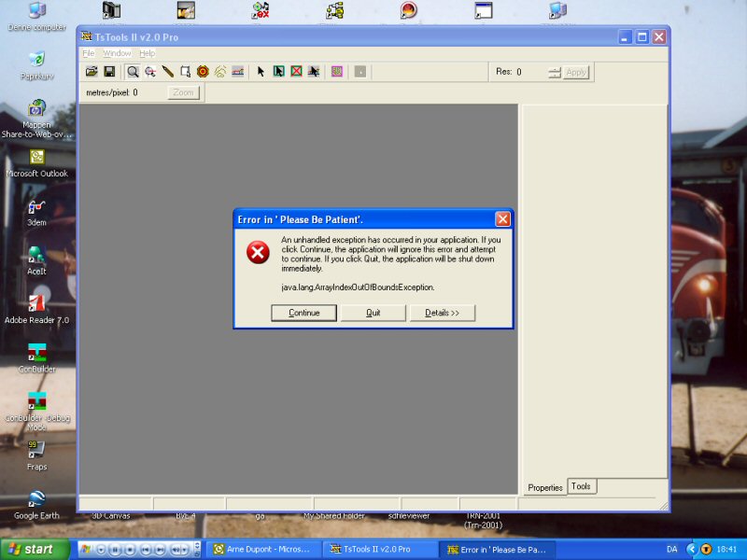747x560 pixels.
Task: Select the Mappen Share-to-Web desktop icon
Action: [36, 119]
